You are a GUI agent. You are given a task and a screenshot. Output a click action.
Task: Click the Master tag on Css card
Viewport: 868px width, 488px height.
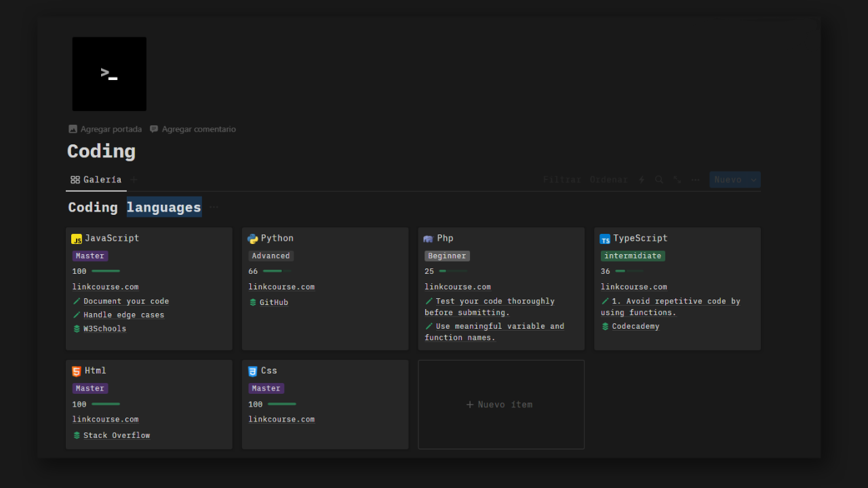[x=267, y=388]
